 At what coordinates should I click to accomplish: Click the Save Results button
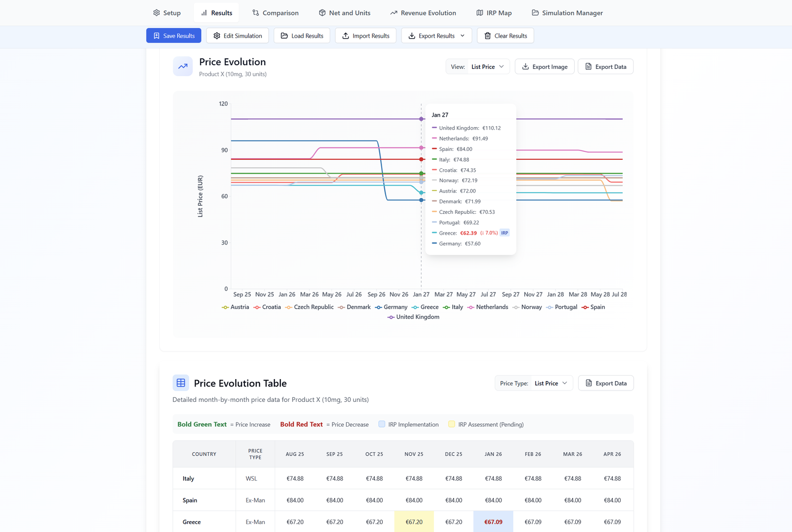173,35
